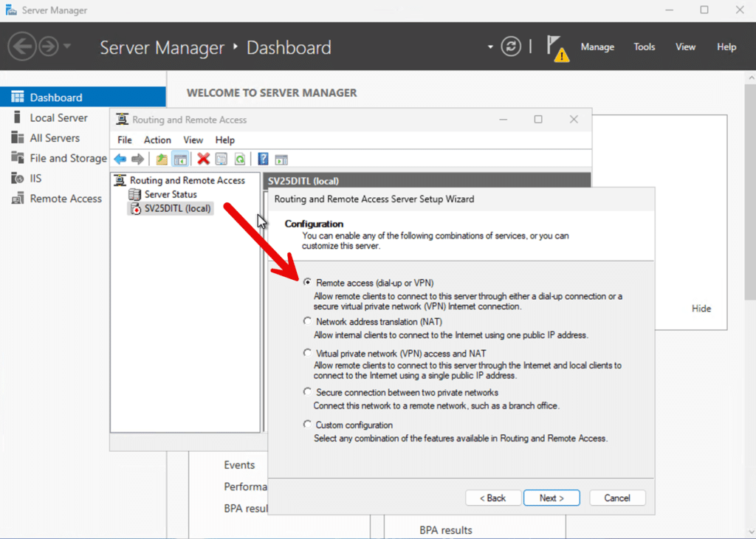Click the Next button in the setup wizard
756x539 pixels.
[x=551, y=497]
